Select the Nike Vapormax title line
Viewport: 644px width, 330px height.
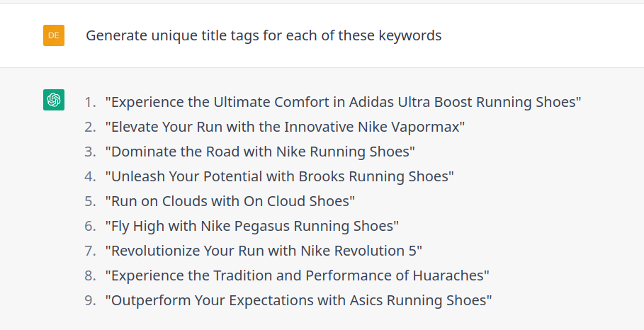click(x=285, y=127)
